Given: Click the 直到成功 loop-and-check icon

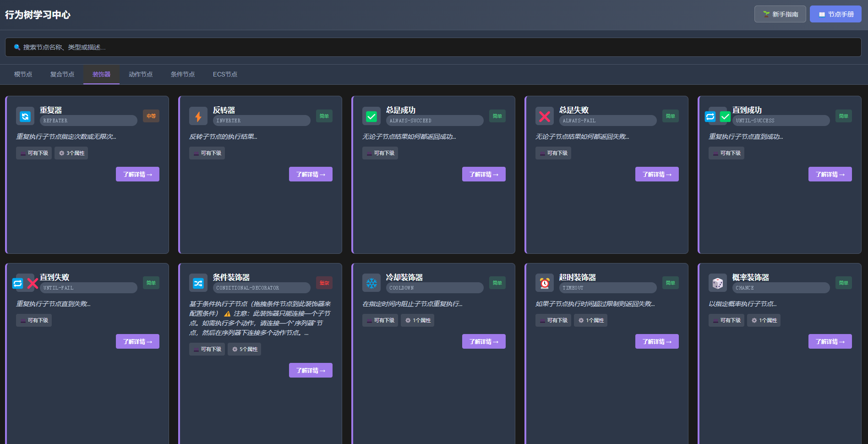Looking at the screenshot, I should click(x=718, y=116).
